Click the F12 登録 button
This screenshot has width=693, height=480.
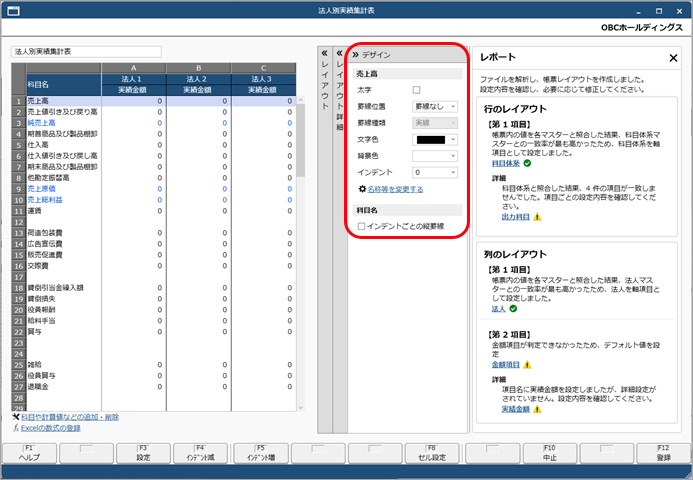(x=663, y=453)
